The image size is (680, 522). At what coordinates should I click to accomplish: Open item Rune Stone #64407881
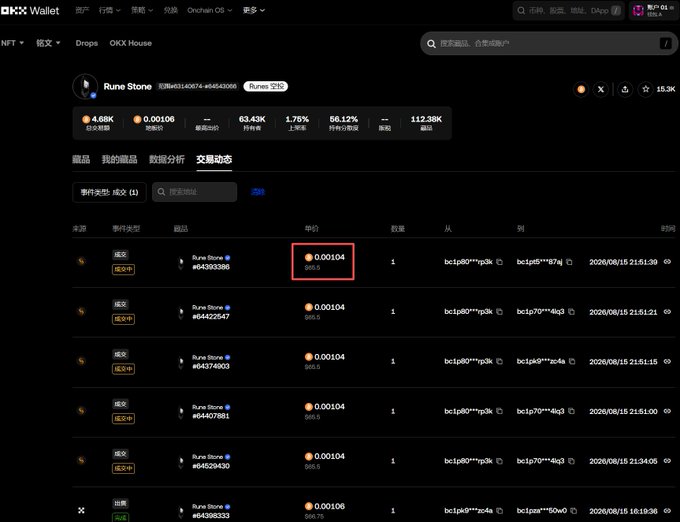pos(211,411)
